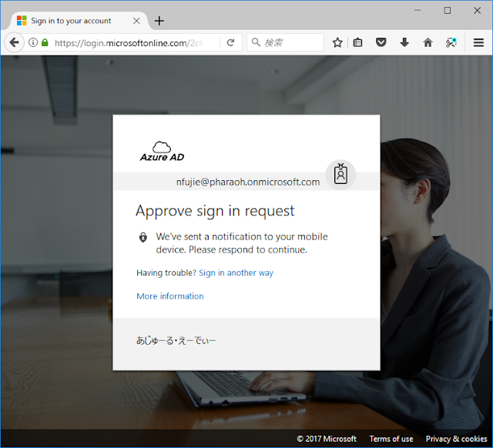Go back using the browser back arrow
Image resolution: width=493 pixels, height=448 pixels.
[14, 42]
